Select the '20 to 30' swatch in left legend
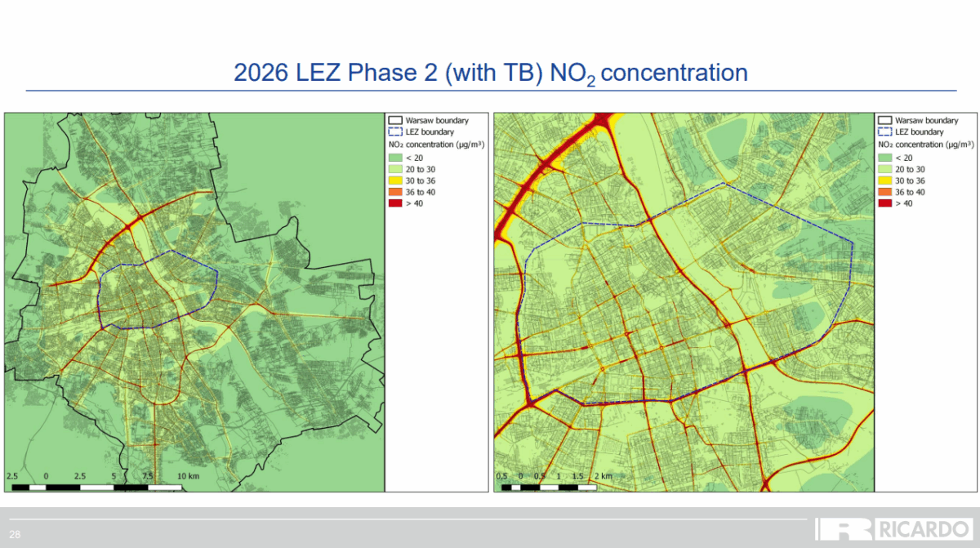Image resolution: width=980 pixels, height=548 pixels. (x=395, y=169)
